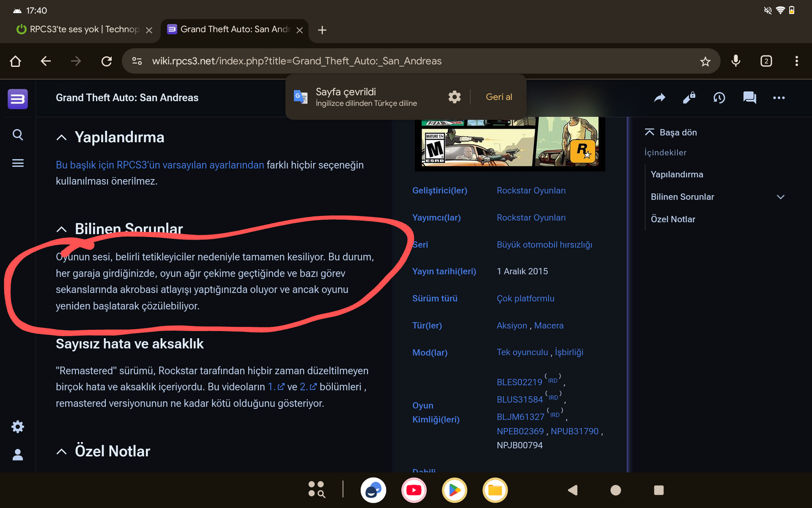
Task: Select the Sayısız hata ve aksaklık heading
Action: click(x=130, y=344)
